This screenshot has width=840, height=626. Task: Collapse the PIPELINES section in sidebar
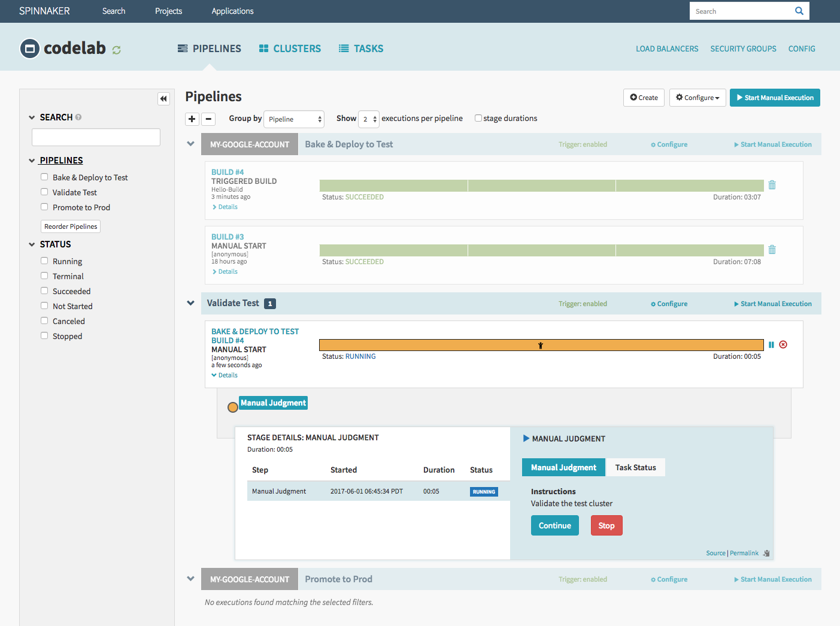click(x=32, y=161)
